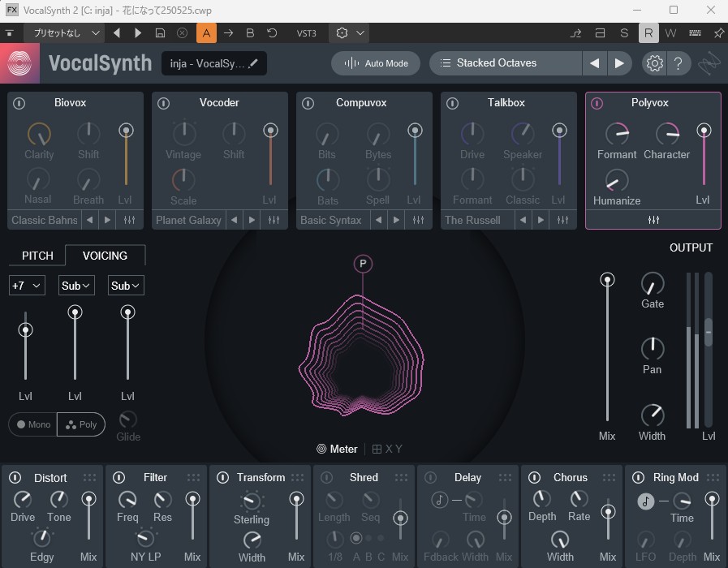This screenshot has height=568, width=728.
Task: Open the host keyboard icon
Action: tap(695, 33)
